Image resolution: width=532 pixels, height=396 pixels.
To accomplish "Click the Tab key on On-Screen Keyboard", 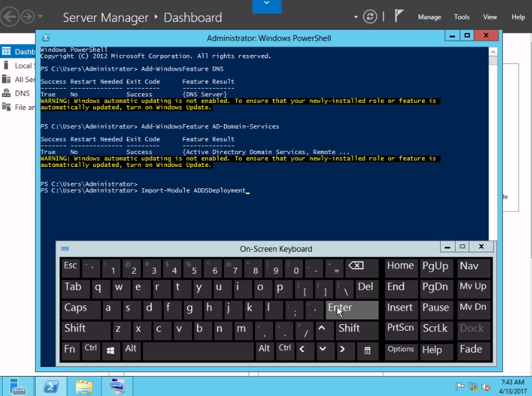I will [x=75, y=289].
